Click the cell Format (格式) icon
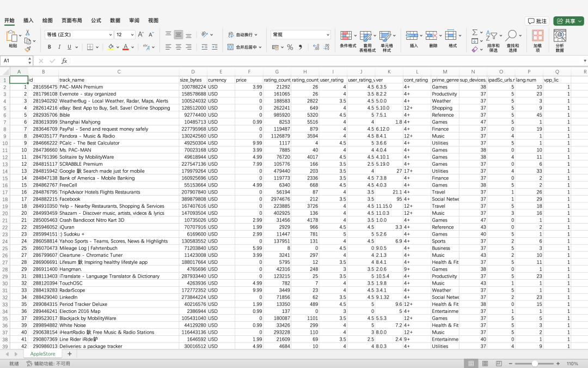This screenshot has width=588, height=368. (451, 35)
